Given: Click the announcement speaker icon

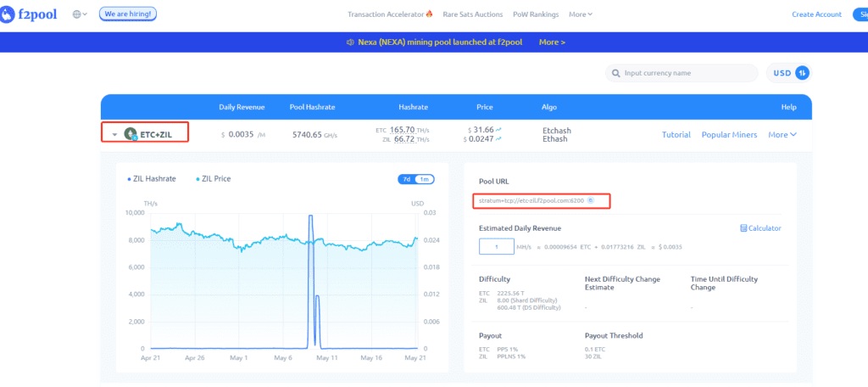Looking at the screenshot, I should click(350, 42).
